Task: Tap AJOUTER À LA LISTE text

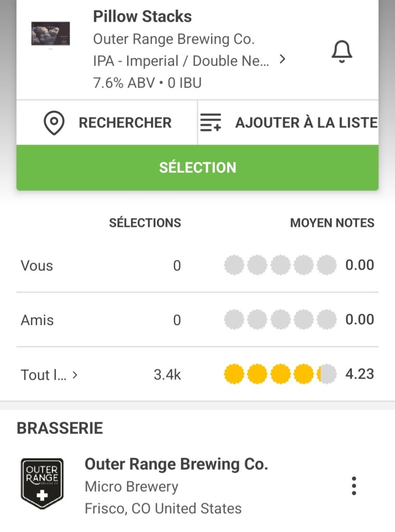Action: [306, 123]
